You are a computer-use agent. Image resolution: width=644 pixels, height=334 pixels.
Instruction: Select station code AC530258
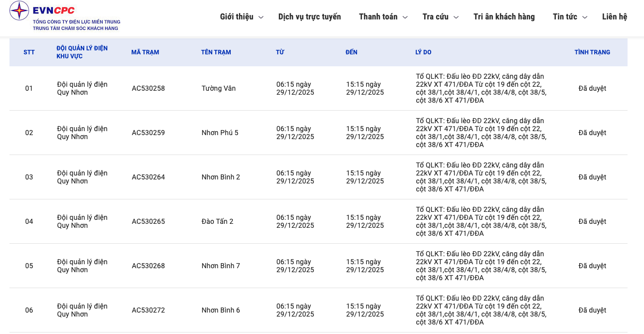pyautogui.click(x=148, y=89)
